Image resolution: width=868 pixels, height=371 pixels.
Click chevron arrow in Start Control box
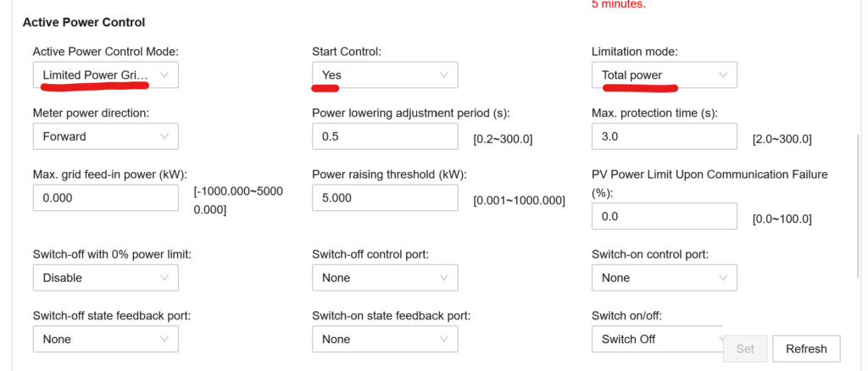[444, 75]
